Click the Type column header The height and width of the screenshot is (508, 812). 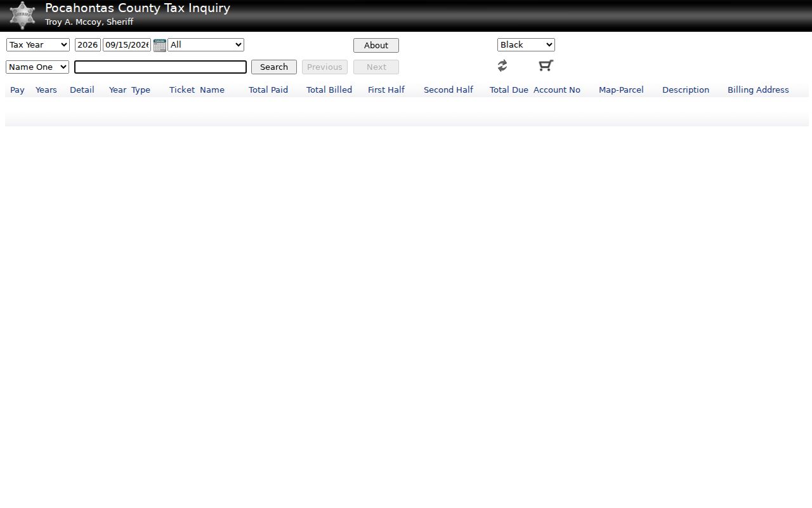[x=141, y=90]
